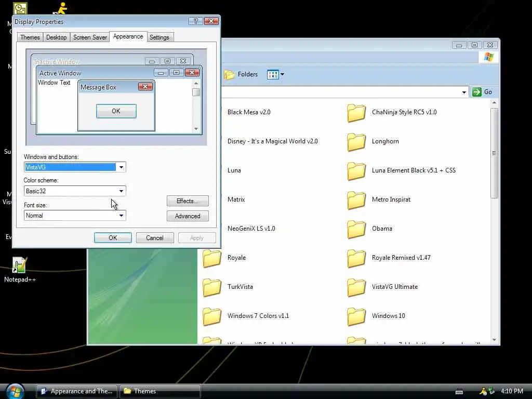Switch to the Settings tab

159,37
